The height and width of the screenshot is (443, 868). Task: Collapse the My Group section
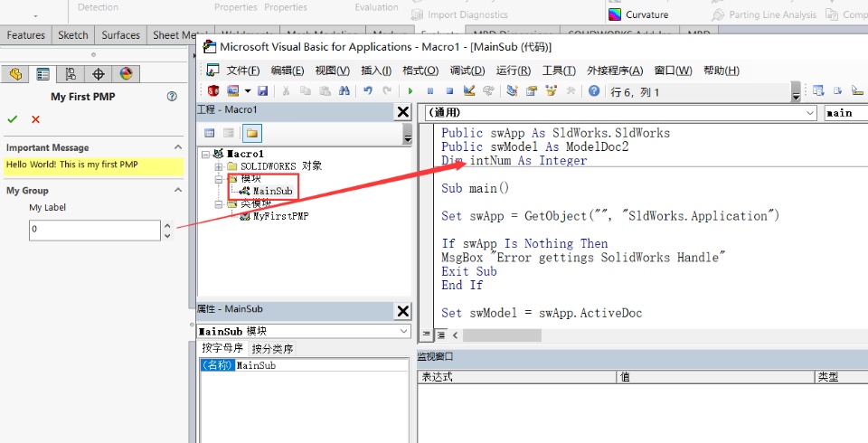pos(178,190)
